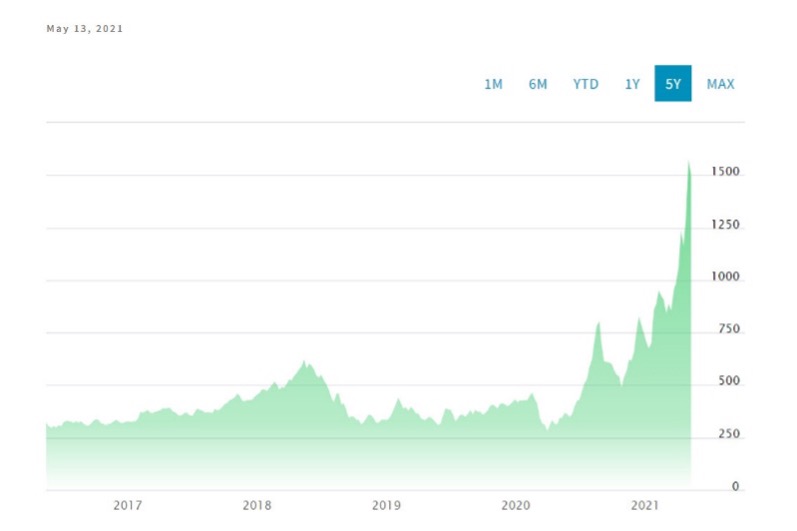Show year-to-date with YTD button
This screenshot has height=531, width=797.
coord(585,84)
